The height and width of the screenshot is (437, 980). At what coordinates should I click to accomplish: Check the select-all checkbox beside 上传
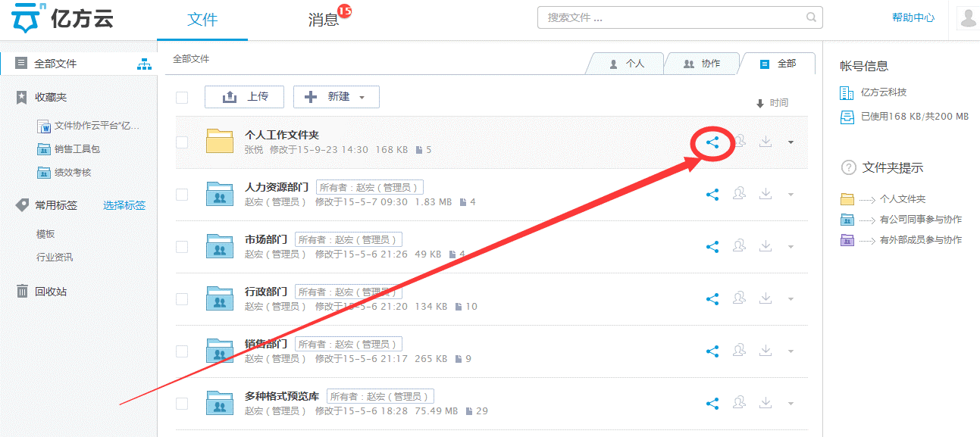182,98
